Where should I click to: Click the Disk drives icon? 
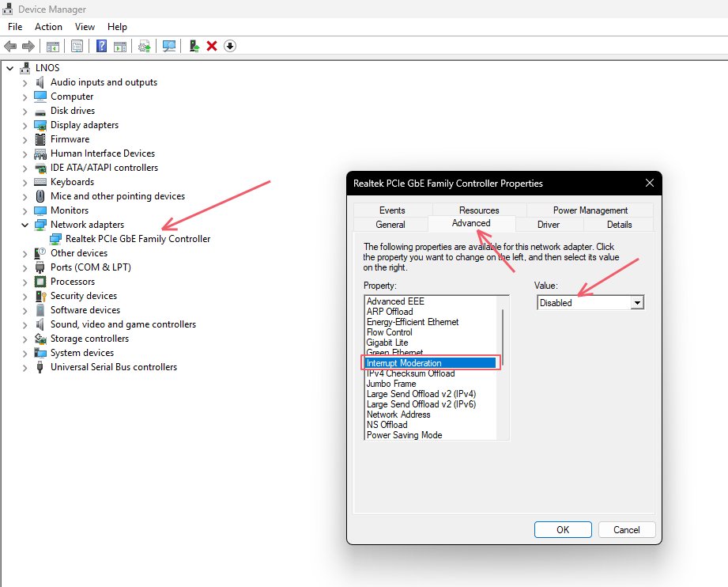40,112
